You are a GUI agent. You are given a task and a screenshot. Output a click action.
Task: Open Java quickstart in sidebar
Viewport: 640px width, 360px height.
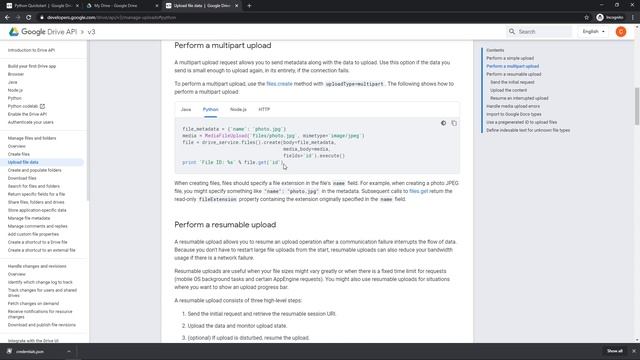click(13, 82)
